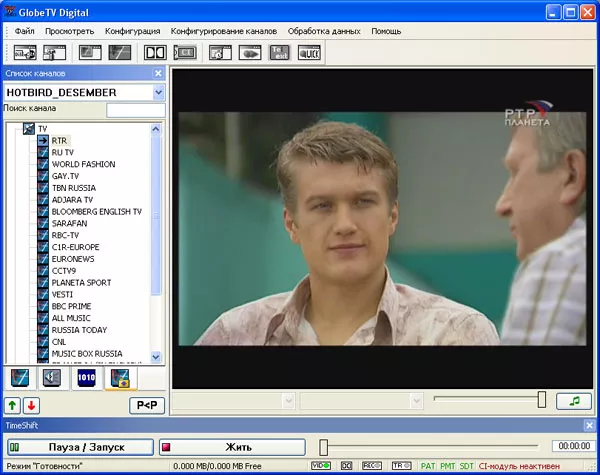The width and height of the screenshot is (600, 475).
Task: Select the TBN RUSSIA channel
Action: click(x=74, y=188)
